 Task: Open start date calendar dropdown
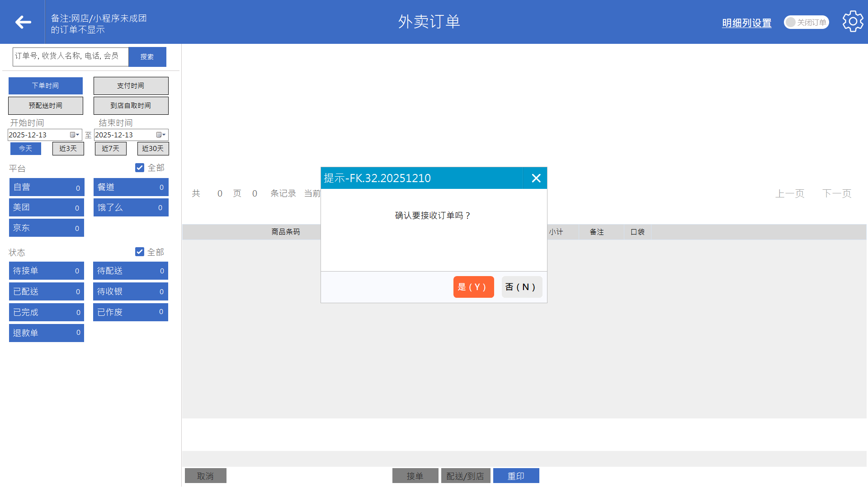pos(75,135)
